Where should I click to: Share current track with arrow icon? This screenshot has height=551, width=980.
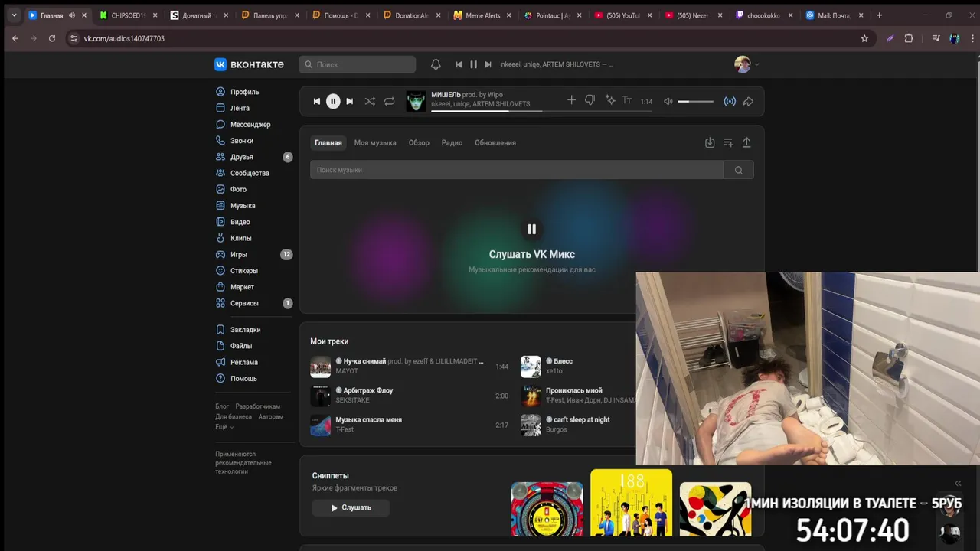click(x=748, y=101)
